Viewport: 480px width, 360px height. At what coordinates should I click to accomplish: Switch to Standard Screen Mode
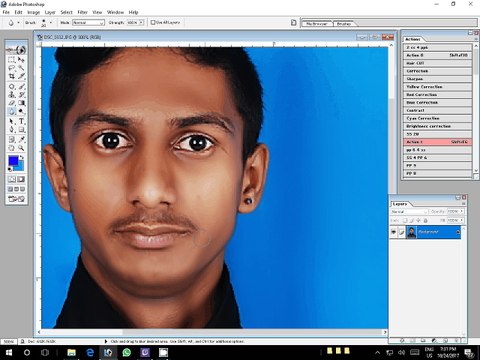tap(10, 189)
